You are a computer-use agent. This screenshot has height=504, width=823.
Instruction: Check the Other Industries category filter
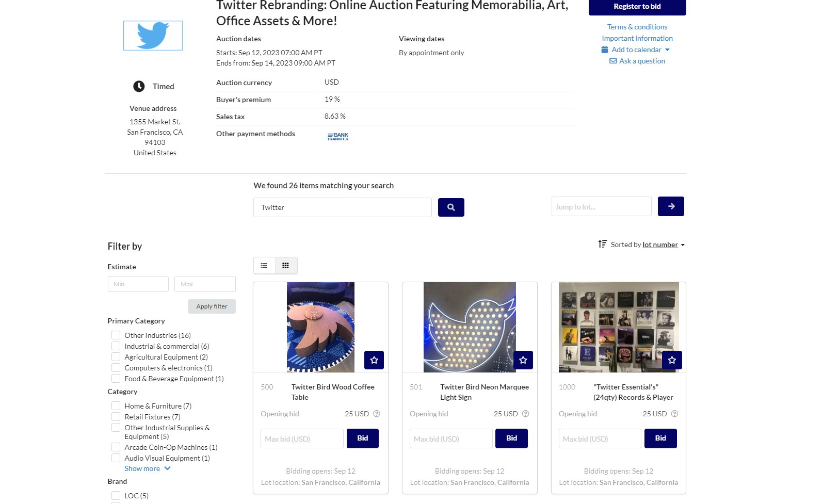point(116,335)
